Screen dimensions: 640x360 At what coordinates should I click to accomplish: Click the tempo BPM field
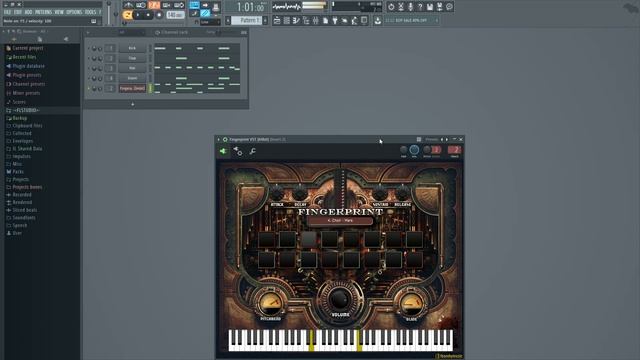tap(175, 15)
